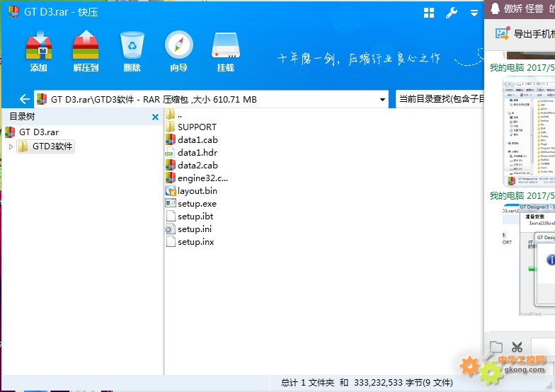Screen dimensions: 555x392
Task: Click 导出手机相册 icon in the chat window
Action: point(503,33)
